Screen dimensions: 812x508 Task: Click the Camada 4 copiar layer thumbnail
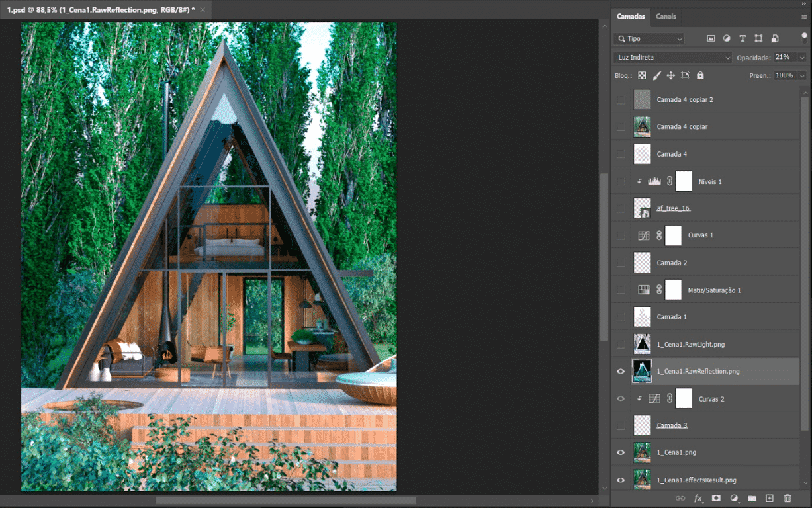coord(642,126)
